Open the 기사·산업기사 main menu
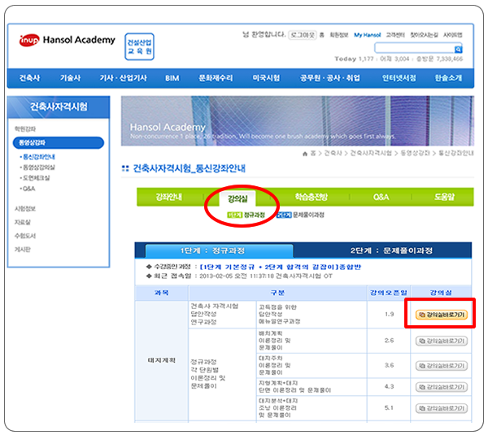This screenshot has width=488, height=448. 124,78
